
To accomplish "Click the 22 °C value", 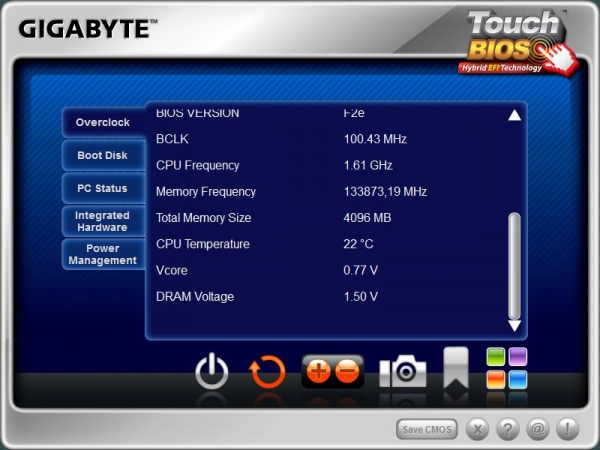I will coord(358,244).
